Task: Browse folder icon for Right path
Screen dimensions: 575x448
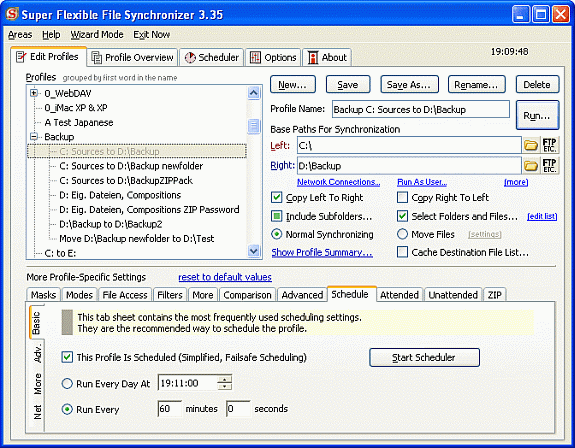Action: point(530,166)
